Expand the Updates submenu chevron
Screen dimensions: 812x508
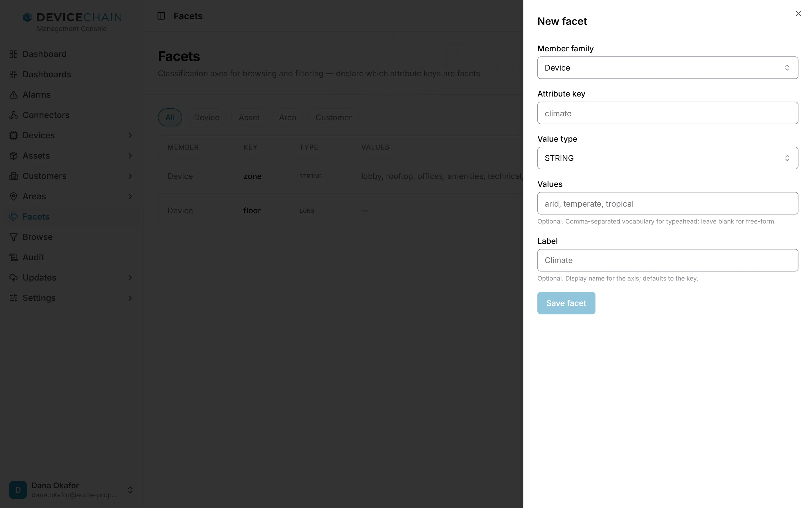pos(130,278)
